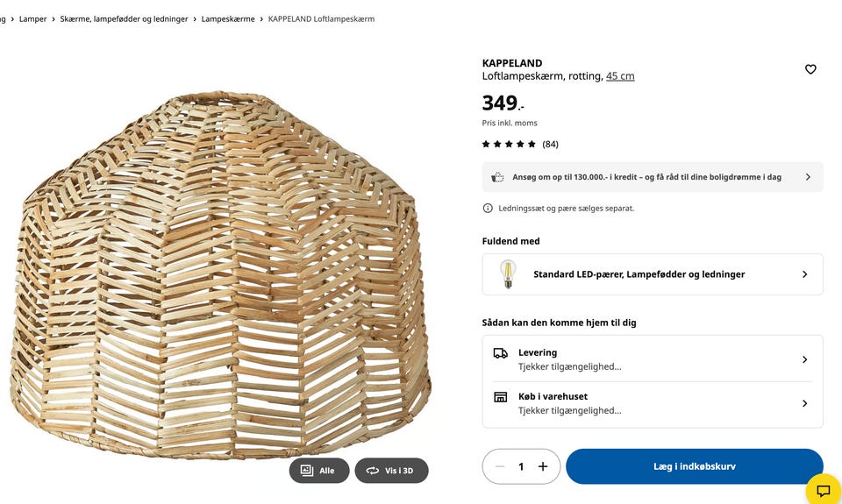Viewport: 842px width, 504px height.
Task: Add KAPPELAND to favorites with heart icon
Action: click(x=810, y=69)
